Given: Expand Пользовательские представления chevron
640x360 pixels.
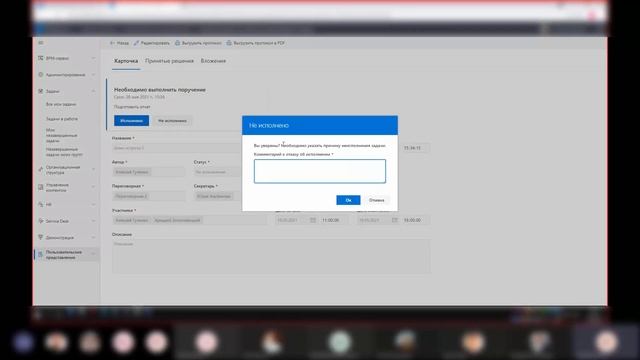Looking at the screenshot, I should point(93,255).
